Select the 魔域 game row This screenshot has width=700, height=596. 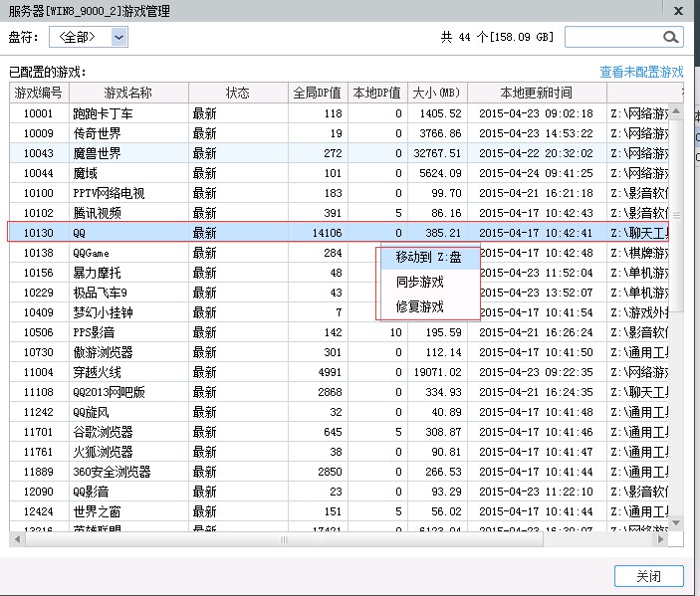pos(339,173)
